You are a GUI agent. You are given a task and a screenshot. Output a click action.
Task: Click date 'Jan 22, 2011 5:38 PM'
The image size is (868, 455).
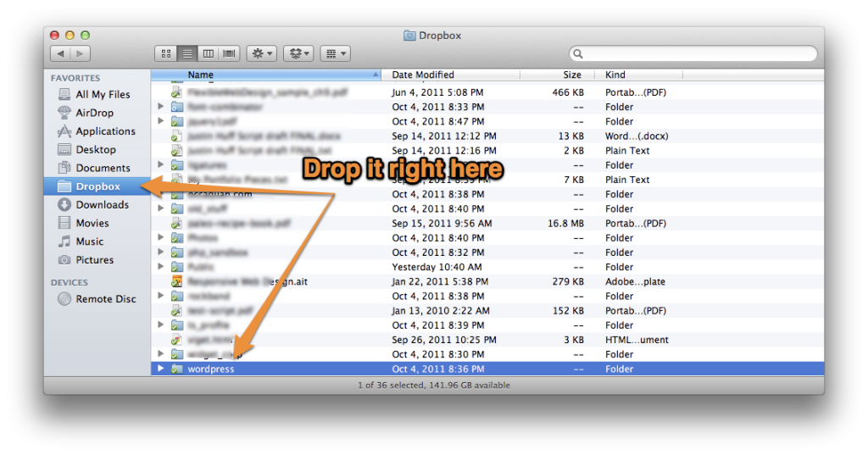[440, 282]
